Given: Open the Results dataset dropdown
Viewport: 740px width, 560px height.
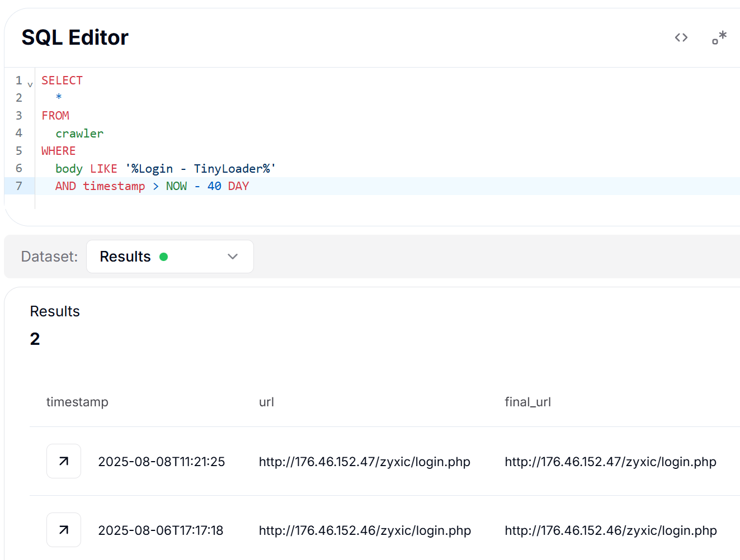Looking at the screenshot, I should pyautogui.click(x=170, y=257).
